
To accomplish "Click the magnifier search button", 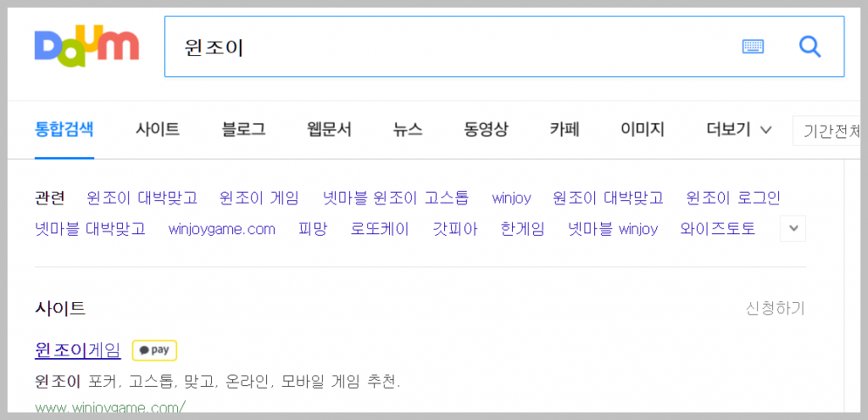I will [810, 48].
